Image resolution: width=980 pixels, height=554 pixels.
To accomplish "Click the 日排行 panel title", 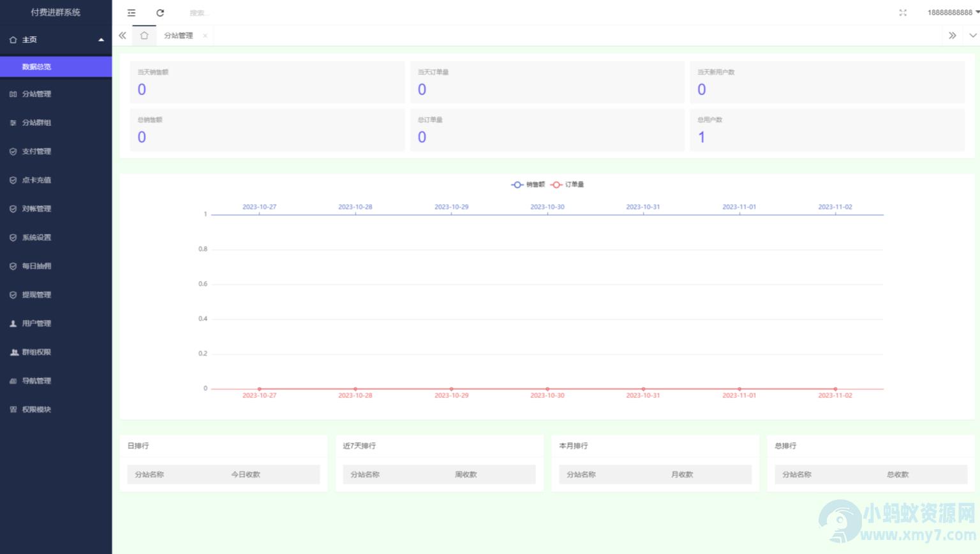I will tap(138, 446).
